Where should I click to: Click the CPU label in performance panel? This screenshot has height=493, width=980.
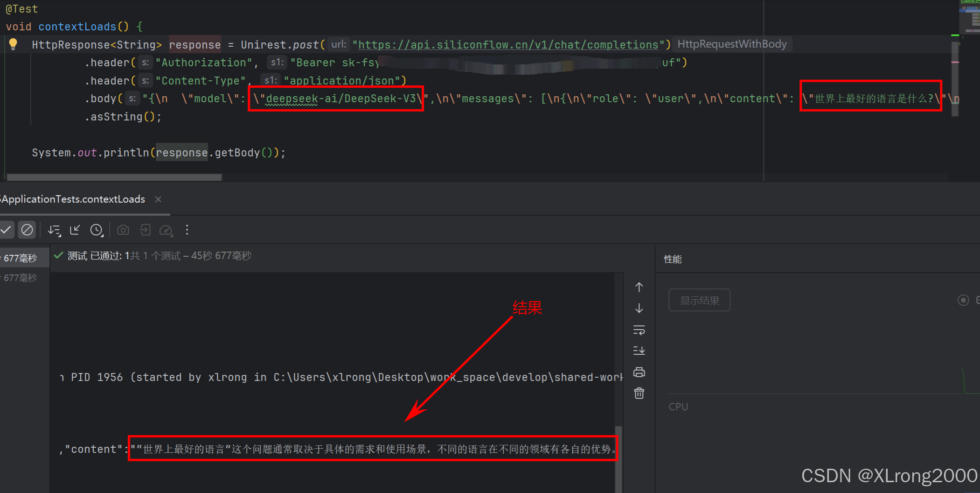coord(678,407)
